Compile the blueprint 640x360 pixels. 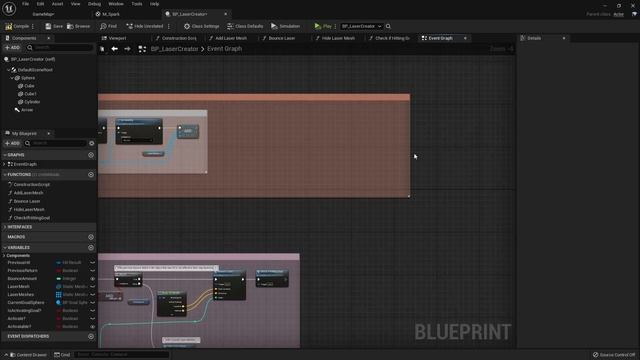pyautogui.click(x=17, y=26)
